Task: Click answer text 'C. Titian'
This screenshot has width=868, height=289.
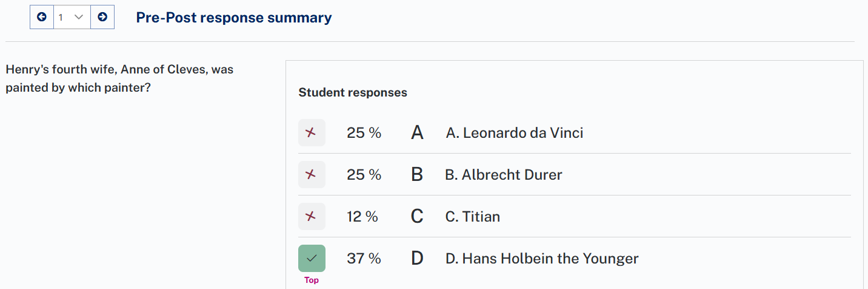Action: (x=472, y=217)
